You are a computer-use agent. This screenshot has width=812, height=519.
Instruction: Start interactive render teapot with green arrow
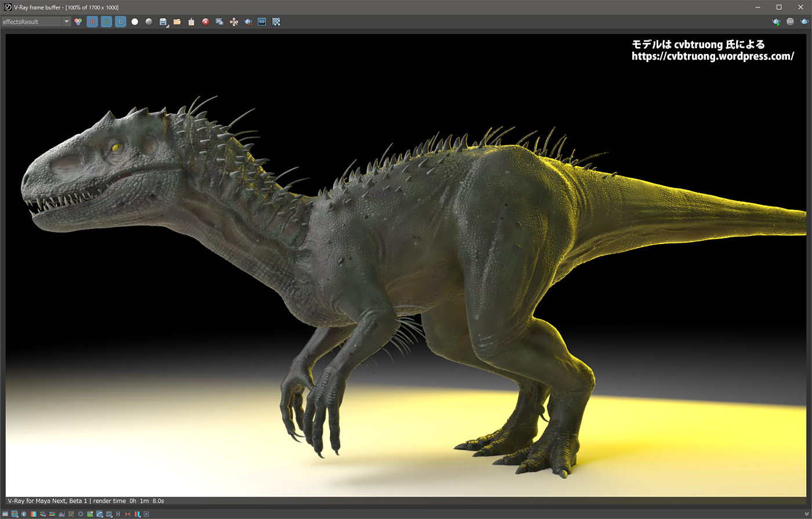coord(776,21)
